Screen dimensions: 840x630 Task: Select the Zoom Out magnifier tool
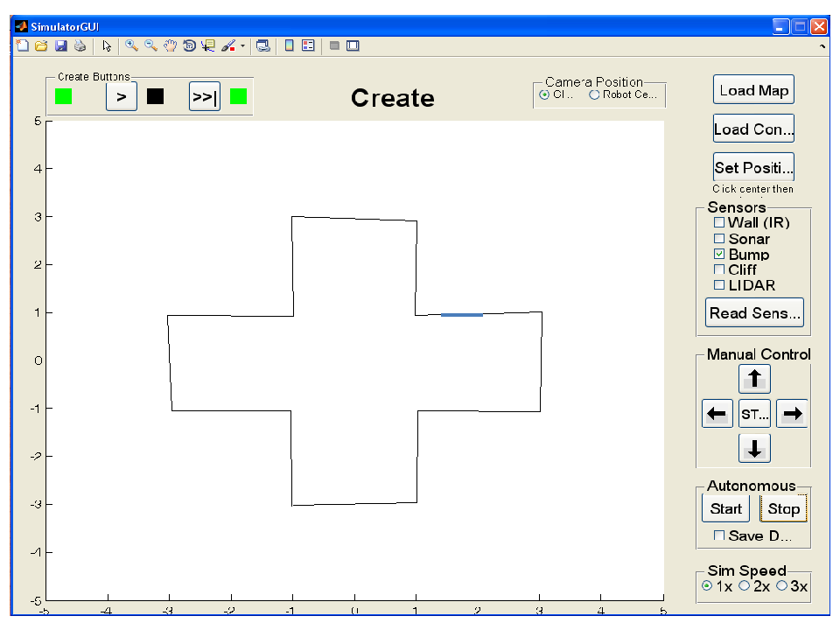150,46
